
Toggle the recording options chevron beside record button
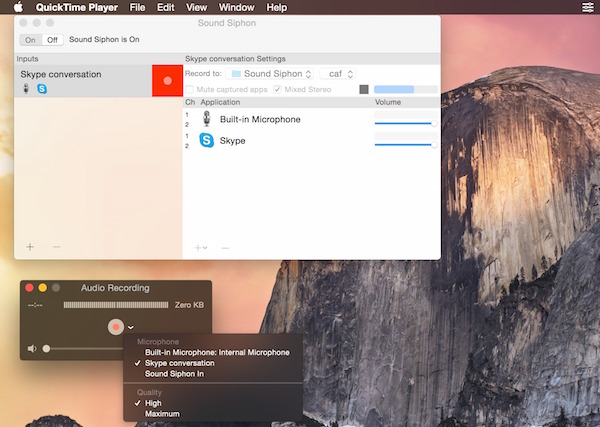click(x=131, y=327)
